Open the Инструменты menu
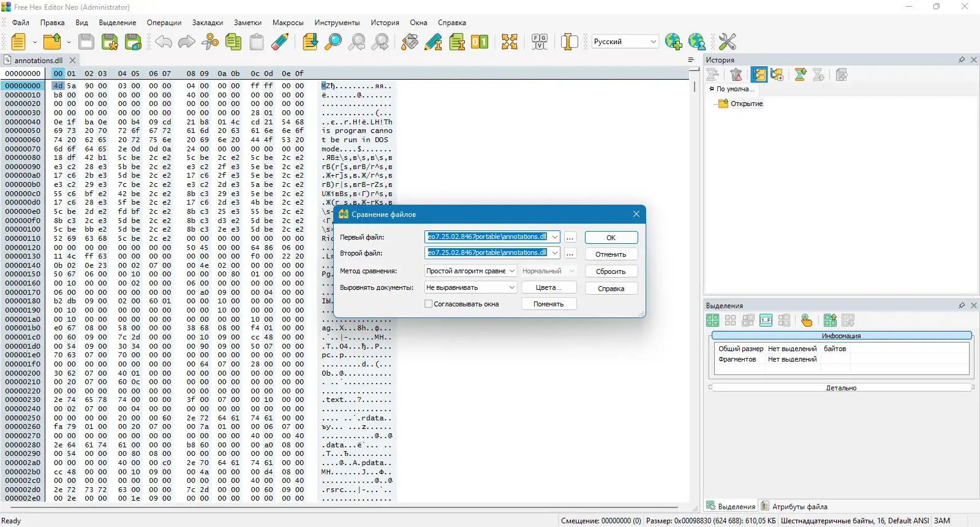Screen dimensions: 980x527 coord(337,23)
